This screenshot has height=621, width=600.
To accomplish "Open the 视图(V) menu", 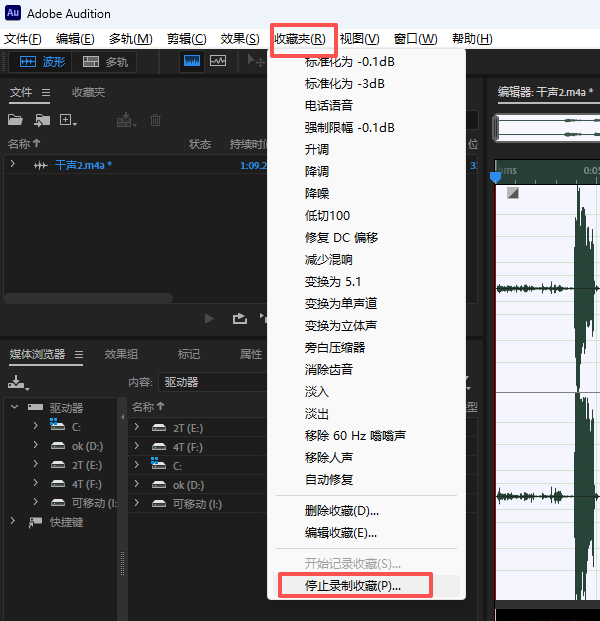I will [x=360, y=39].
